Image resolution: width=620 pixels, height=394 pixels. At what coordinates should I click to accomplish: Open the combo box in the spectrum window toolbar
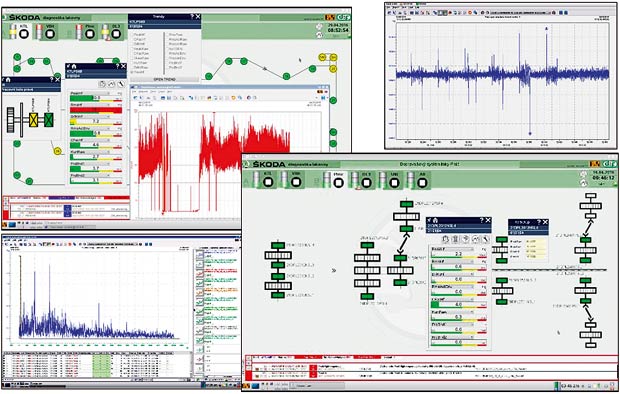pyautogui.click(x=113, y=245)
